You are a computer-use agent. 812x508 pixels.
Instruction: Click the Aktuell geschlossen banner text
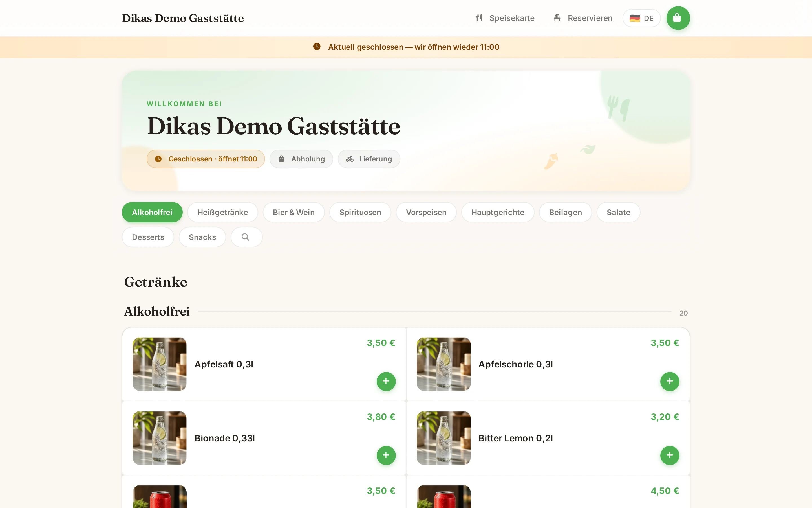click(x=414, y=47)
